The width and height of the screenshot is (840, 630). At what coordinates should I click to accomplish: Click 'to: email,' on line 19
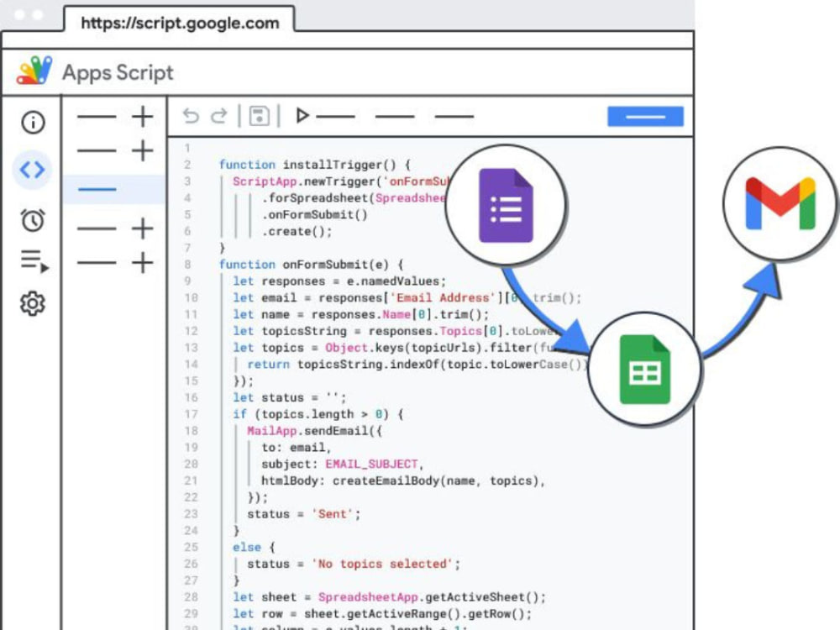click(x=297, y=448)
